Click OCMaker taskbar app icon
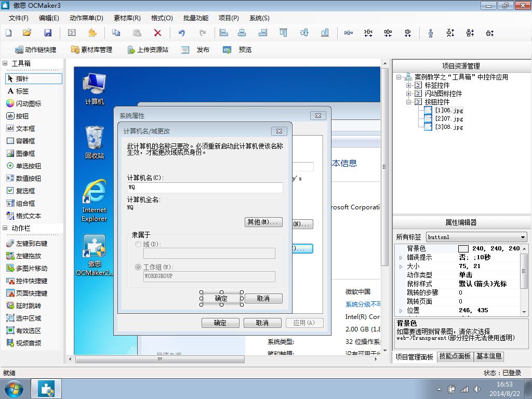Screen dimensions: 532x399 [x=46, y=389]
